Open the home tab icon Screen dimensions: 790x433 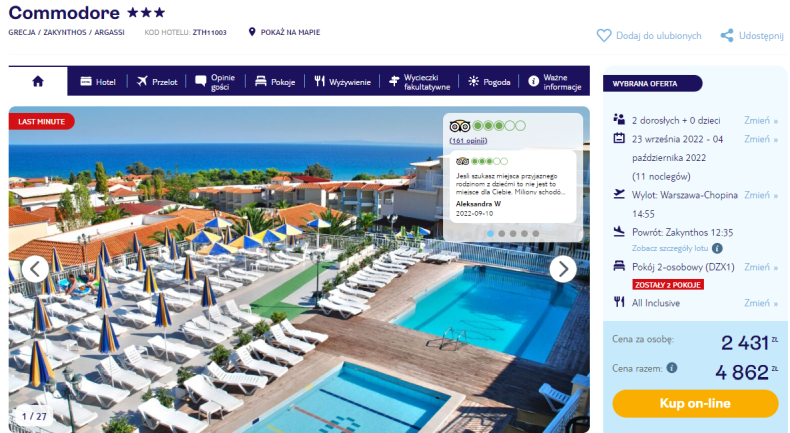click(x=38, y=81)
